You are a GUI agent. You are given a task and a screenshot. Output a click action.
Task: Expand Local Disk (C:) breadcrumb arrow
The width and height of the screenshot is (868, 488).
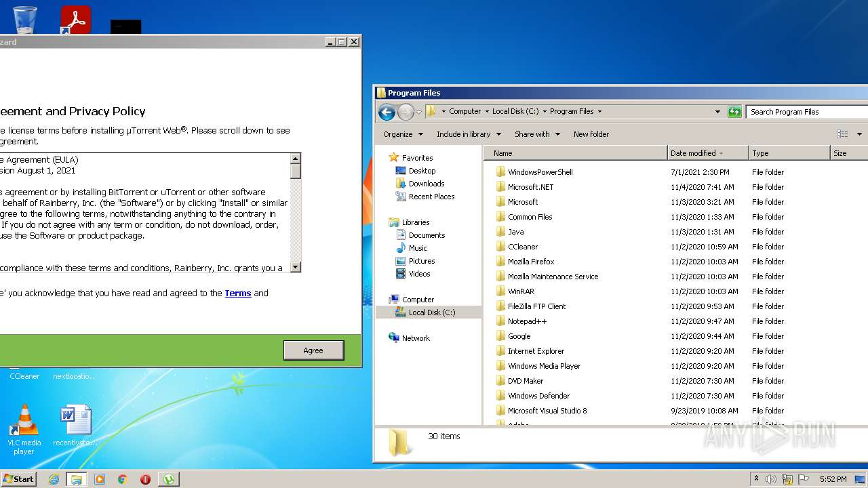[545, 112]
